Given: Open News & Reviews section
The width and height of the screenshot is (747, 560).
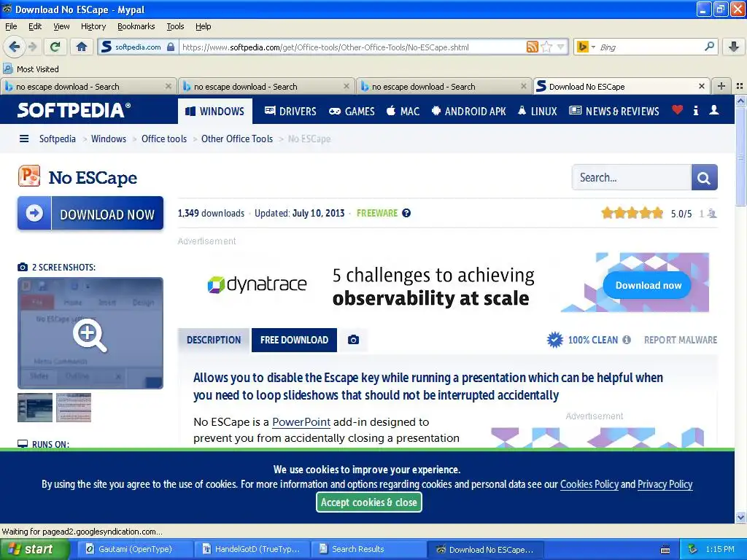Looking at the screenshot, I should click(614, 111).
